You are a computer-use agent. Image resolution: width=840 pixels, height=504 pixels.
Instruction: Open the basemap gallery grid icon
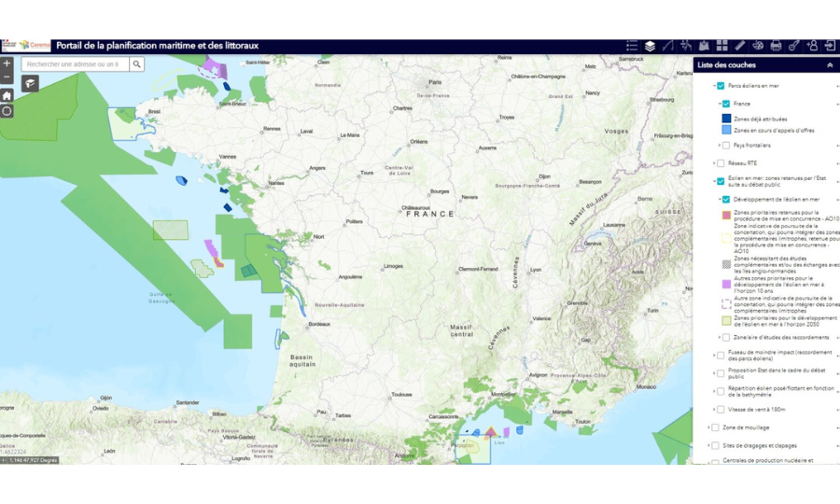(721, 46)
